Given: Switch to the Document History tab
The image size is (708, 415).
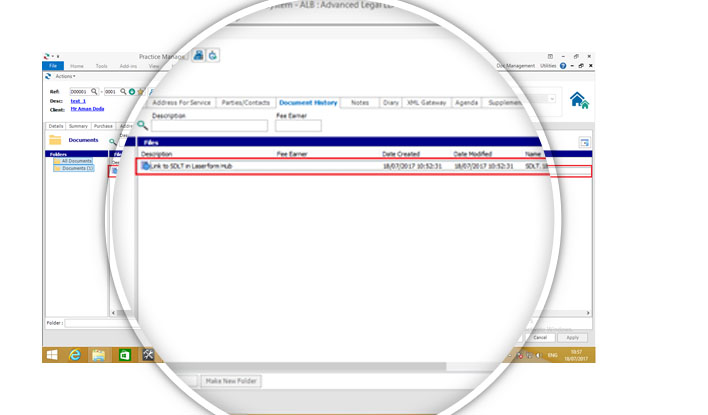Looking at the screenshot, I should pyautogui.click(x=308, y=103).
